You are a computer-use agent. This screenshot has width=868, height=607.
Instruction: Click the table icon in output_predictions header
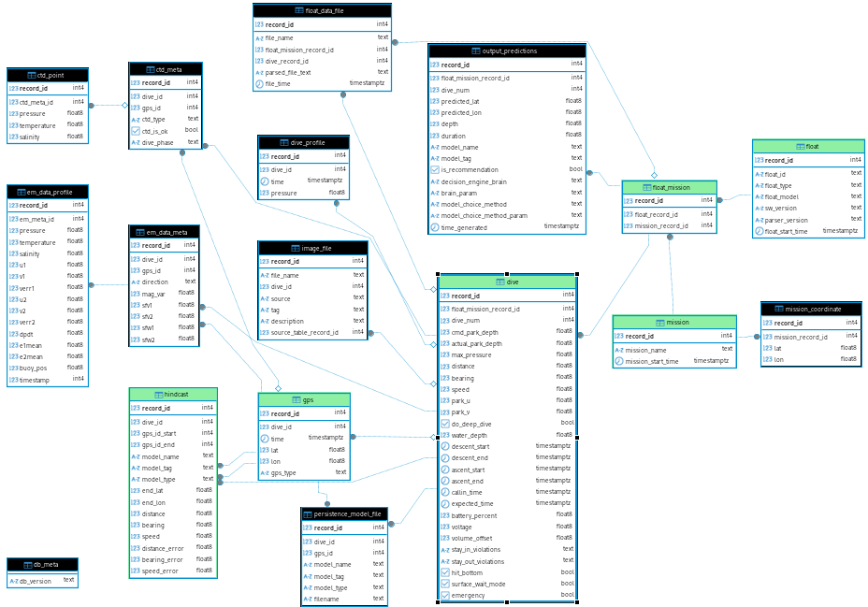(475, 51)
